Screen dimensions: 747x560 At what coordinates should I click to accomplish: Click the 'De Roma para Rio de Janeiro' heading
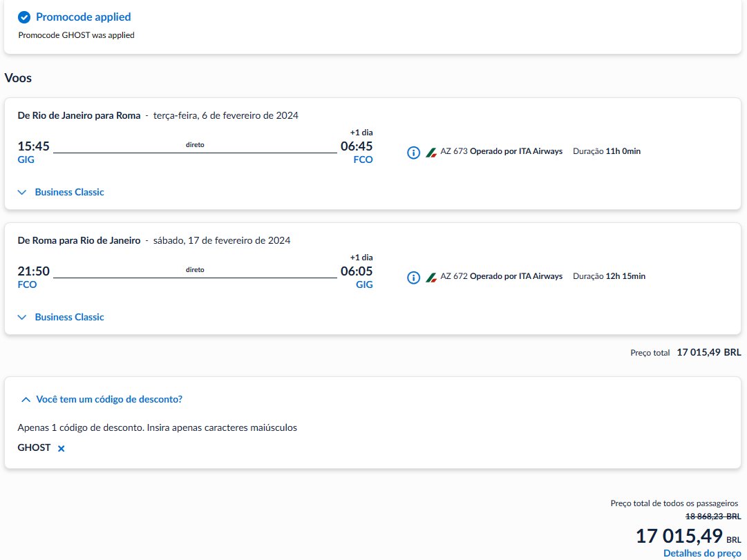(x=79, y=240)
